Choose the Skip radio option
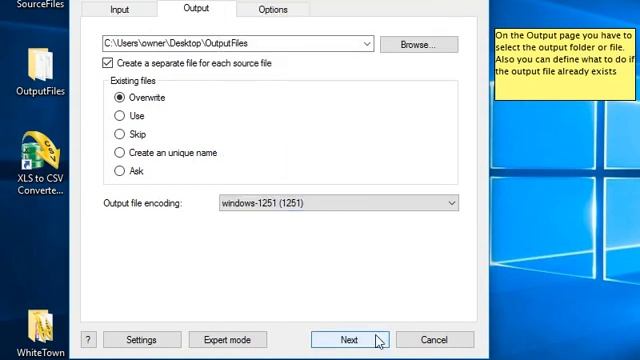Screen dimensions: 640x360 (119, 134)
